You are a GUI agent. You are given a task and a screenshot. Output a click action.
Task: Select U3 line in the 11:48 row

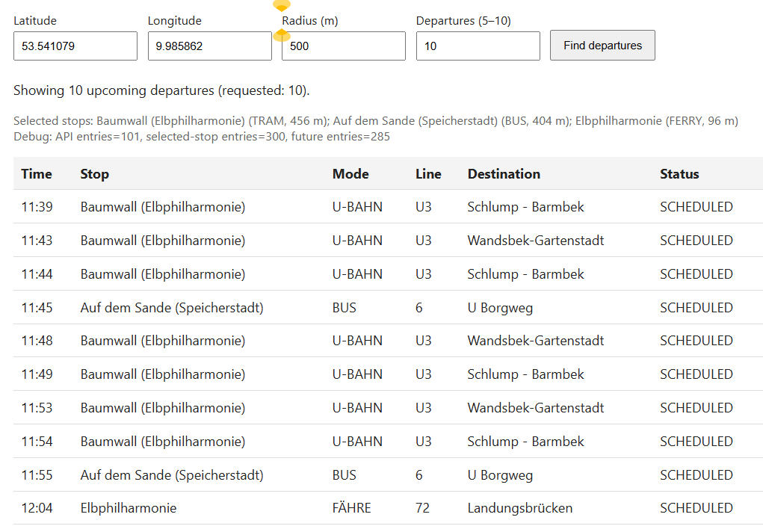click(x=423, y=341)
